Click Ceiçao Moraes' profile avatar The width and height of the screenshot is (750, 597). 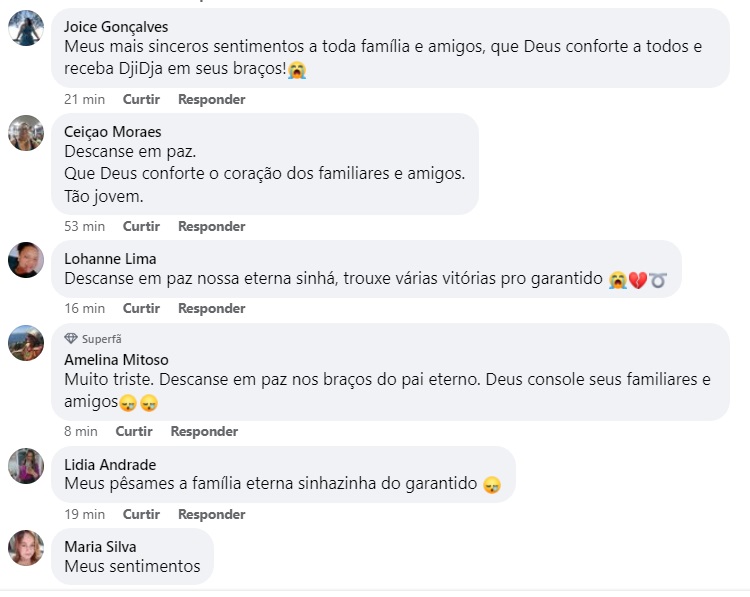point(26,133)
